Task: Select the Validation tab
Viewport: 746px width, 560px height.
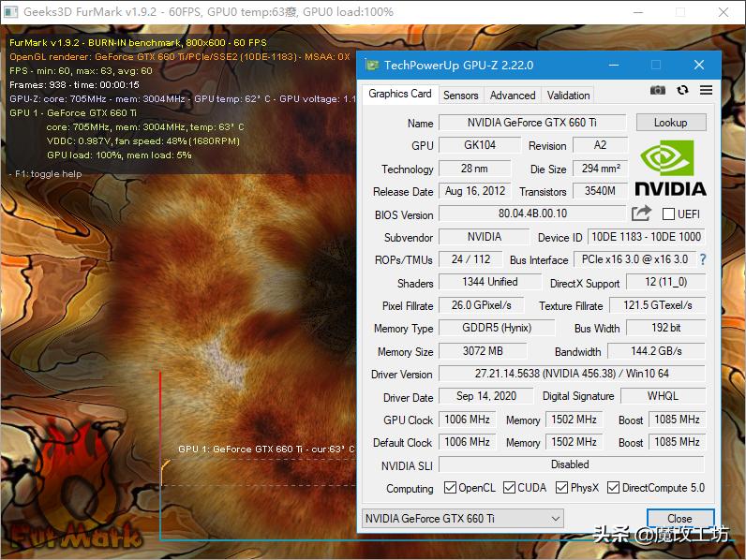Action: (x=568, y=95)
